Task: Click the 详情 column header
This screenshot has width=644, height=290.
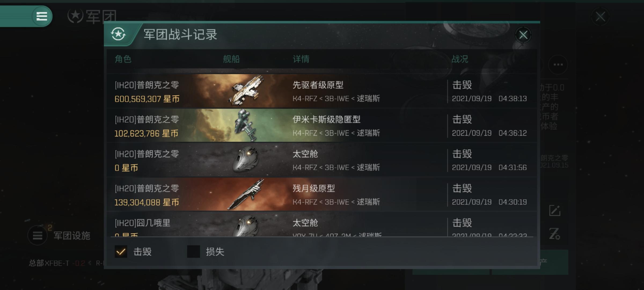Action: [x=301, y=59]
